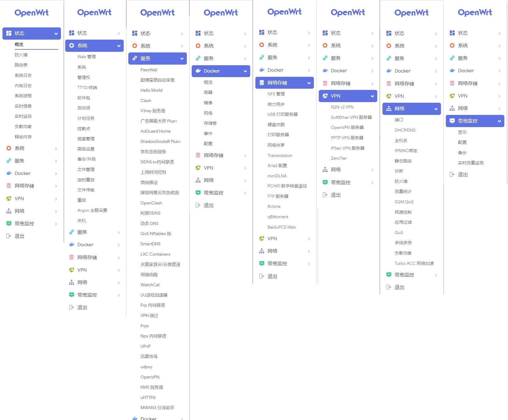Image resolution: width=508 pixels, height=420 pixels.
Task: Click the whale icon on highlighted Docker menu
Action: click(198, 71)
